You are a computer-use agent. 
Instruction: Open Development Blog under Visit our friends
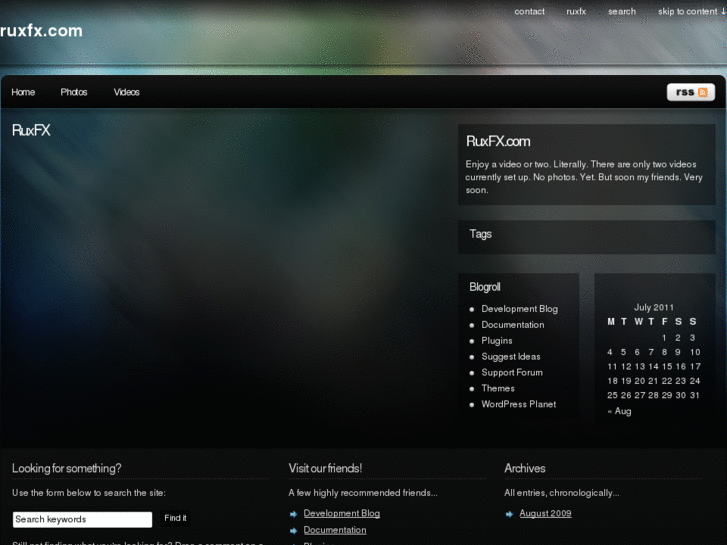[342, 513]
